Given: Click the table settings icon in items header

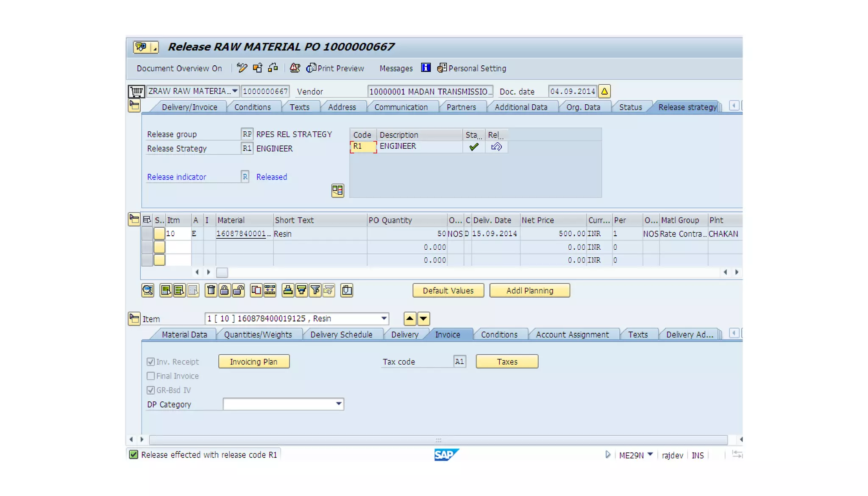Looking at the screenshot, I should pos(147,220).
